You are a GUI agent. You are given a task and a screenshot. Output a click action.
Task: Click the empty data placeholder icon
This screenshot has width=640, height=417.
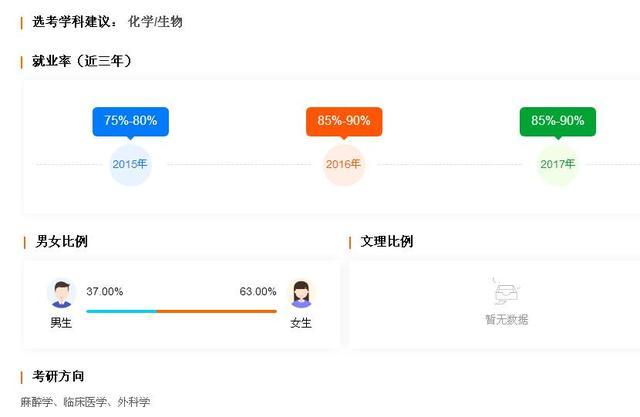click(506, 292)
